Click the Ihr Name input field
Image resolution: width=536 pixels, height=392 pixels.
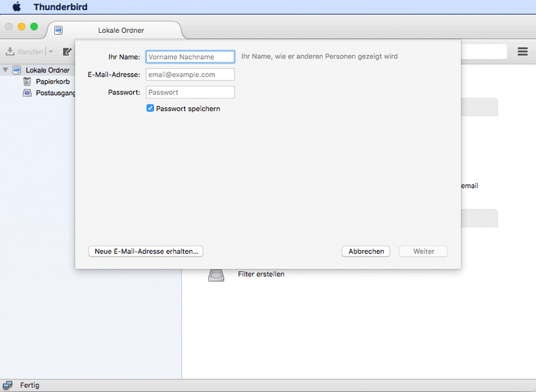click(190, 57)
